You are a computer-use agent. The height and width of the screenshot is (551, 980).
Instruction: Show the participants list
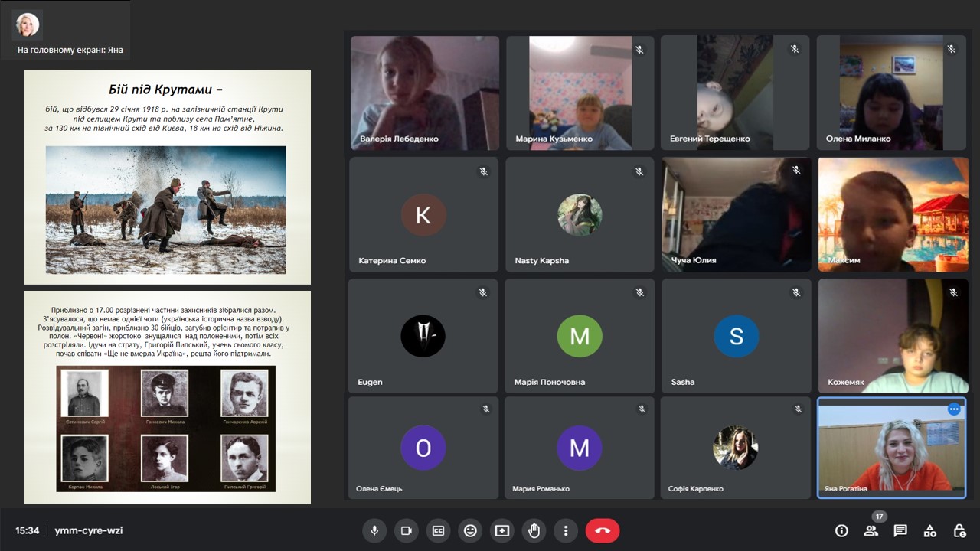(x=871, y=530)
